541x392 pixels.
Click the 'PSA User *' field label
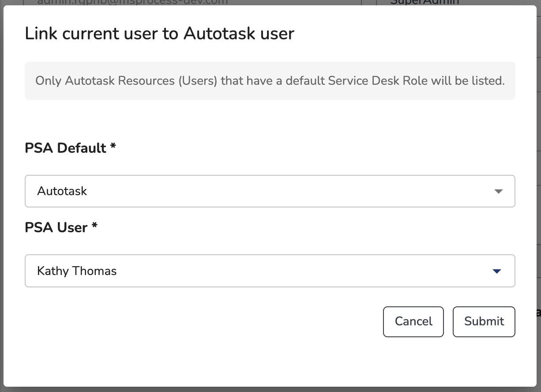(x=56, y=227)
